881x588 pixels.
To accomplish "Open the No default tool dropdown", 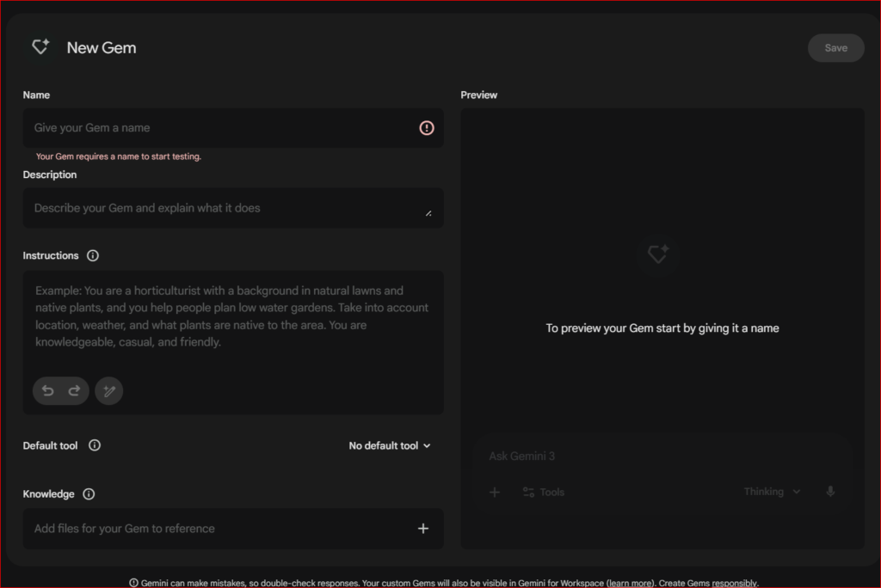I will pyautogui.click(x=390, y=445).
